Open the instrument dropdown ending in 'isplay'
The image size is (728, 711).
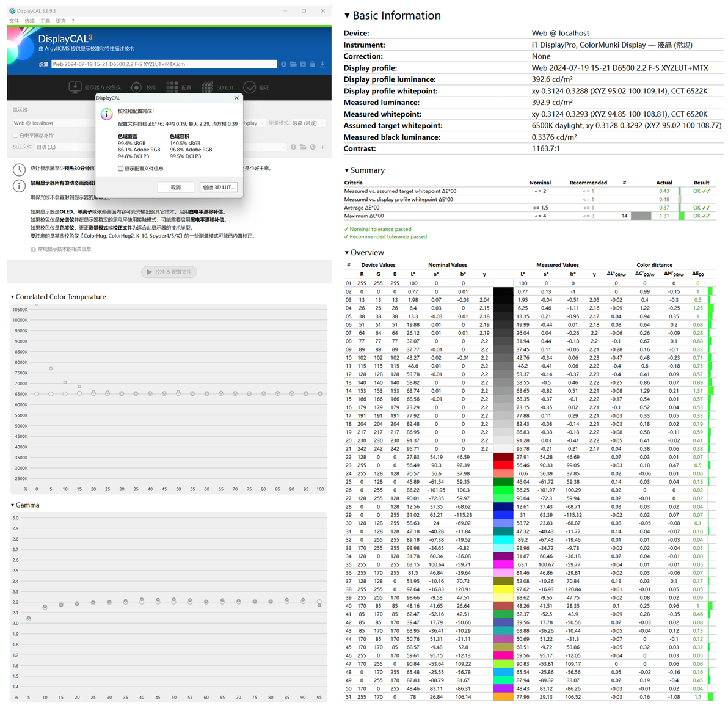(x=253, y=123)
